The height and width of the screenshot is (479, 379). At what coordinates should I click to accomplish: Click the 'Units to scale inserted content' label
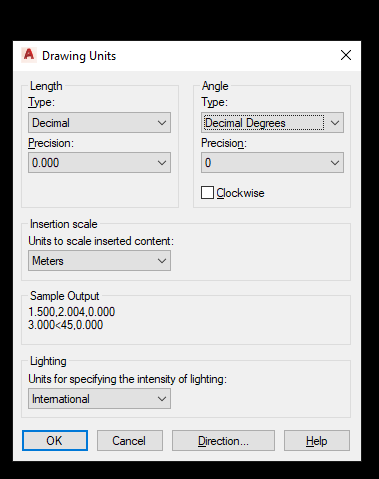101,241
